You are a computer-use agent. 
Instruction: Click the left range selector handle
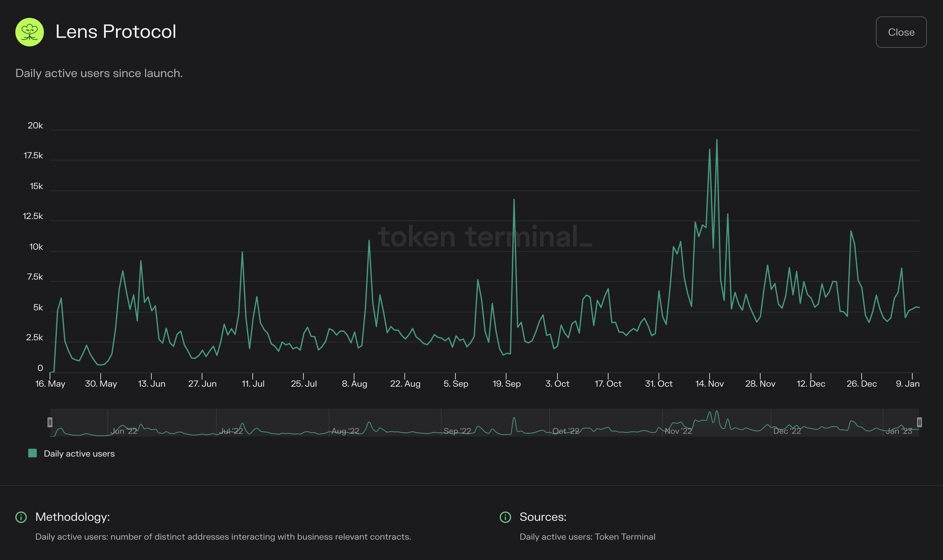pos(50,422)
